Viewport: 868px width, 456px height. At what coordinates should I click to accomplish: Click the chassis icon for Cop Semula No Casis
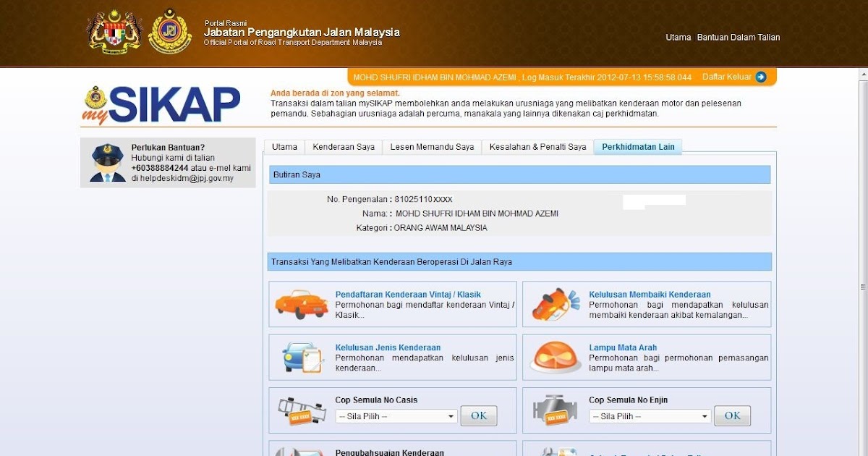click(x=302, y=410)
